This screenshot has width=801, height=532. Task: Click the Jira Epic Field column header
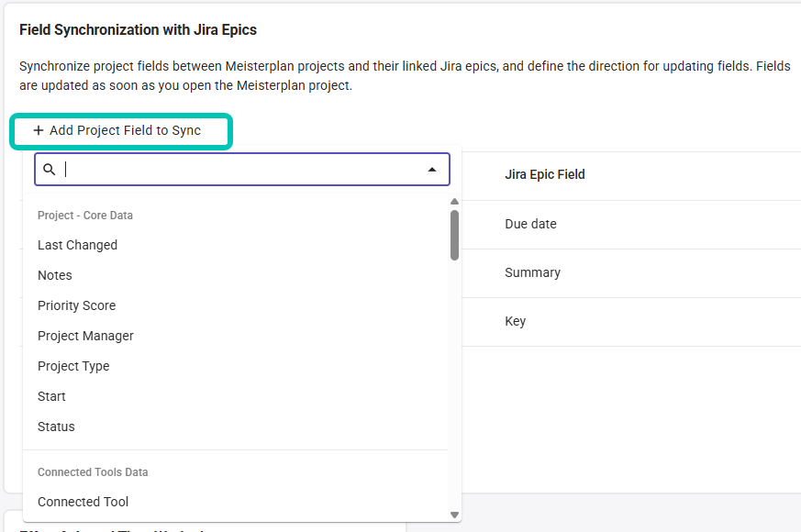click(545, 174)
